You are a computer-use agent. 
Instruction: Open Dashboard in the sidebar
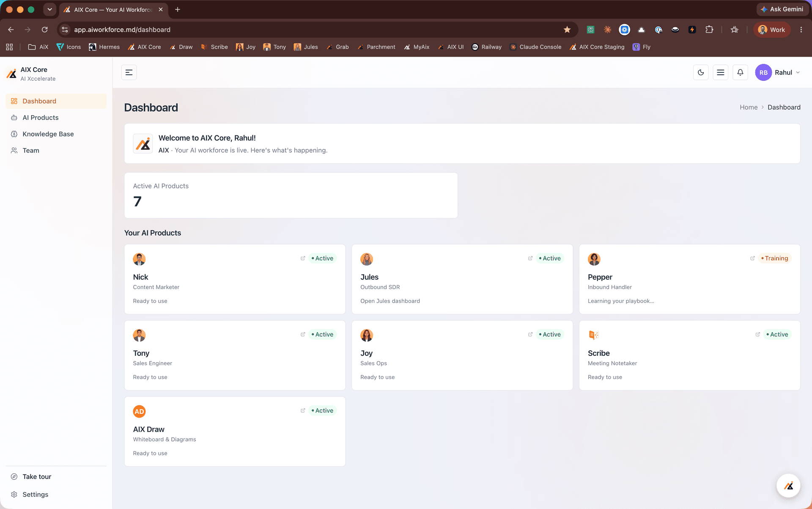click(56, 101)
